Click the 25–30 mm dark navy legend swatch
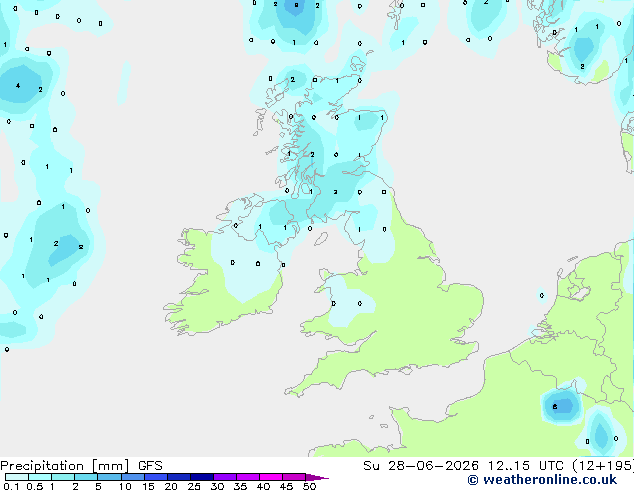 202,477
